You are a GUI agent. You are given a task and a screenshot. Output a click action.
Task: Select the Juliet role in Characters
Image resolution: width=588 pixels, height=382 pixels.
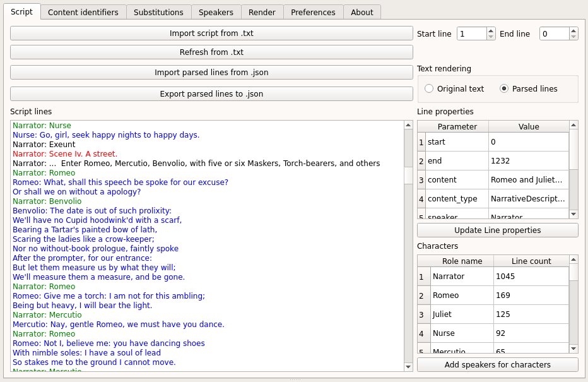462,314
